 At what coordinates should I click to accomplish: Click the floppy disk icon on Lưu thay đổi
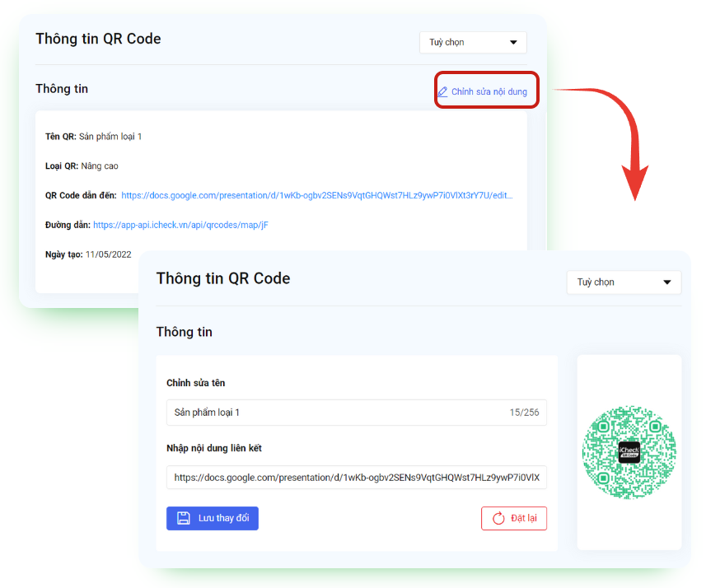(184, 518)
